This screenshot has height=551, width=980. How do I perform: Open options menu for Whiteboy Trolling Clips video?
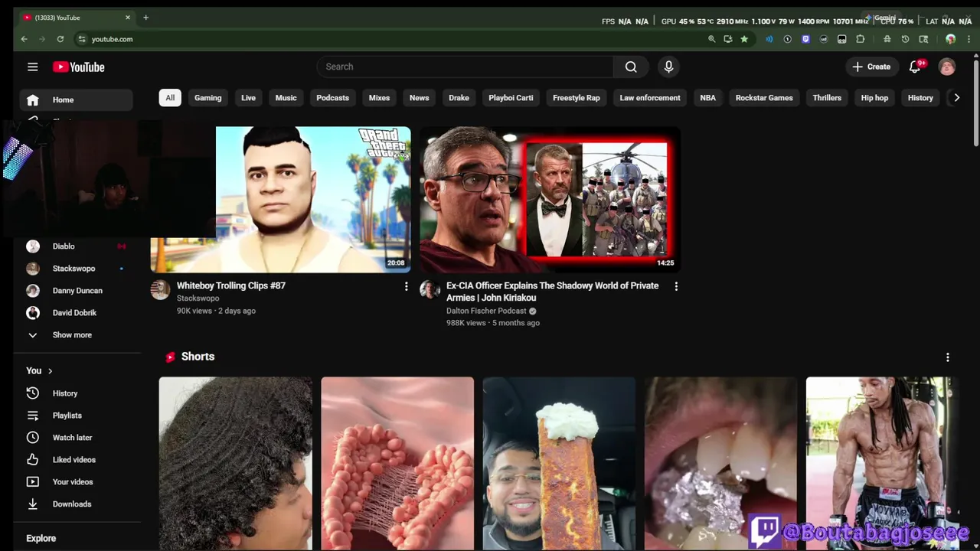click(x=406, y=286)
